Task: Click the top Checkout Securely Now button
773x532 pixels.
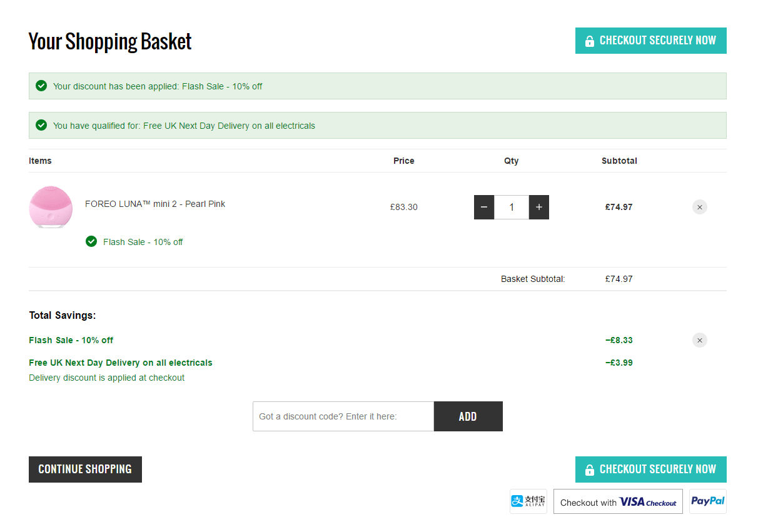Action: [x=650, y=41]
